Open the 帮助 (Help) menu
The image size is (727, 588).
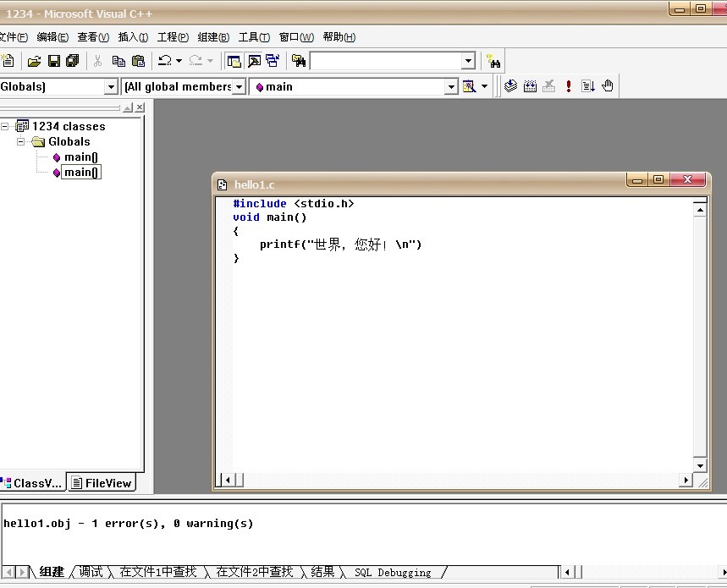(339, 37)
